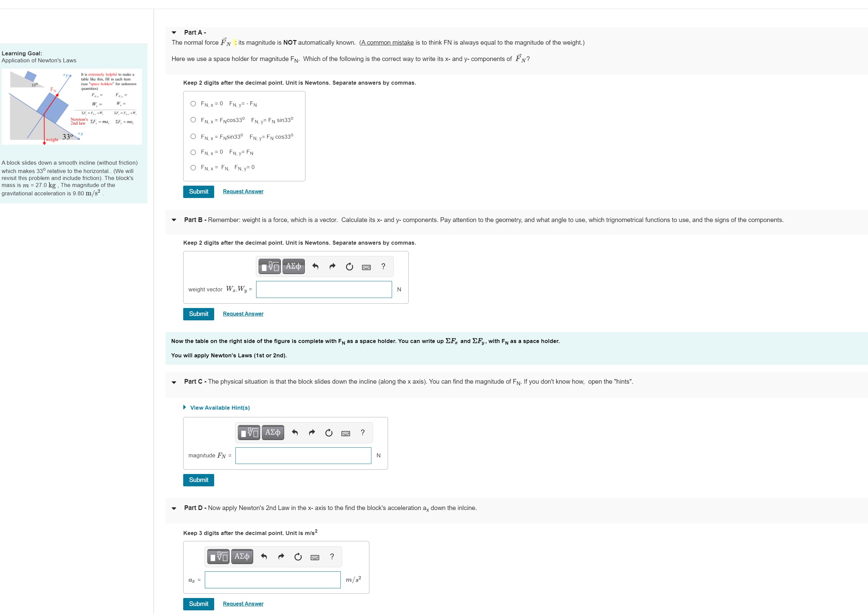Click reset icon in Part B toolbar
The height and width of the screenshot is (614, 868).
(349, 267)
